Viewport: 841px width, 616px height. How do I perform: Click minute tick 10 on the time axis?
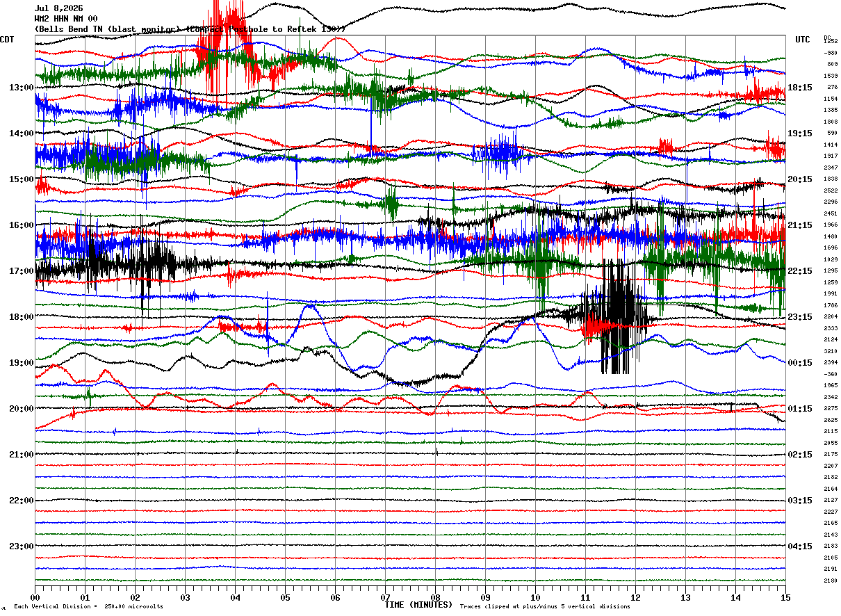click(x=536, y=597)
